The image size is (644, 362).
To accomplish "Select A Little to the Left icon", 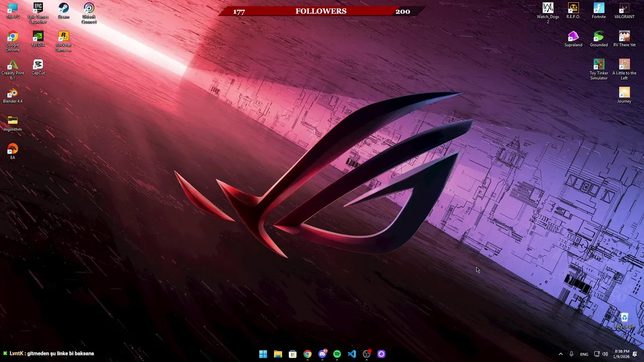I will [624, 70].
